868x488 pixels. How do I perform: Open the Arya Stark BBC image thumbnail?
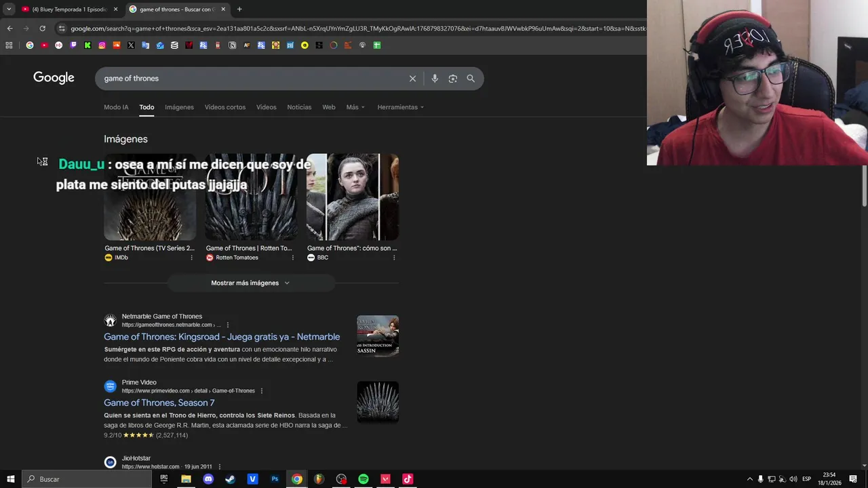pyautogui.click(x=353, y=197)
